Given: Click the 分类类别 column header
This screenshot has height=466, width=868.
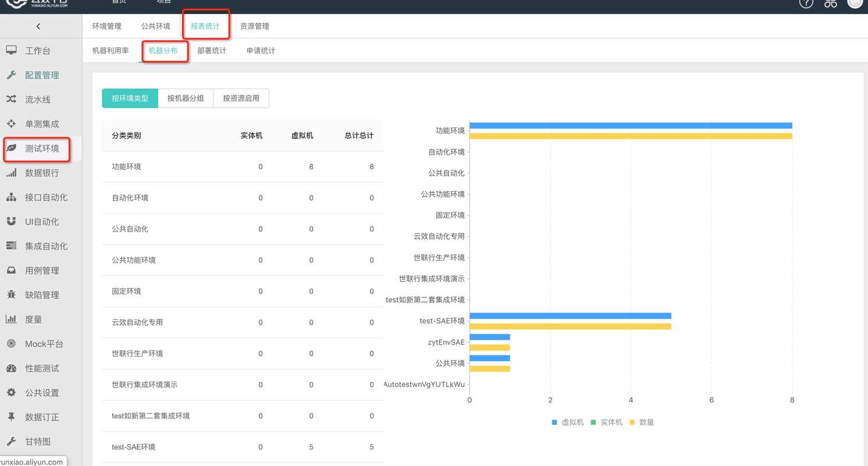Looking at the screenshot, I should [126, 136].
